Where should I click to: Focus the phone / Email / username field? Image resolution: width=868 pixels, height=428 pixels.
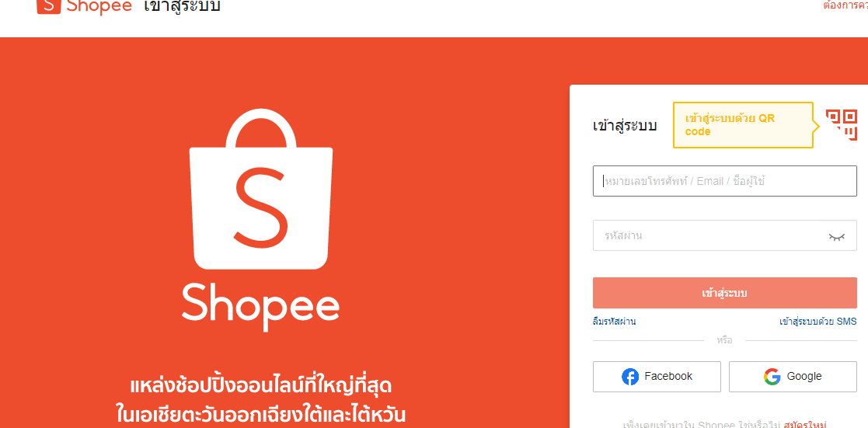[x=724, y=181]
